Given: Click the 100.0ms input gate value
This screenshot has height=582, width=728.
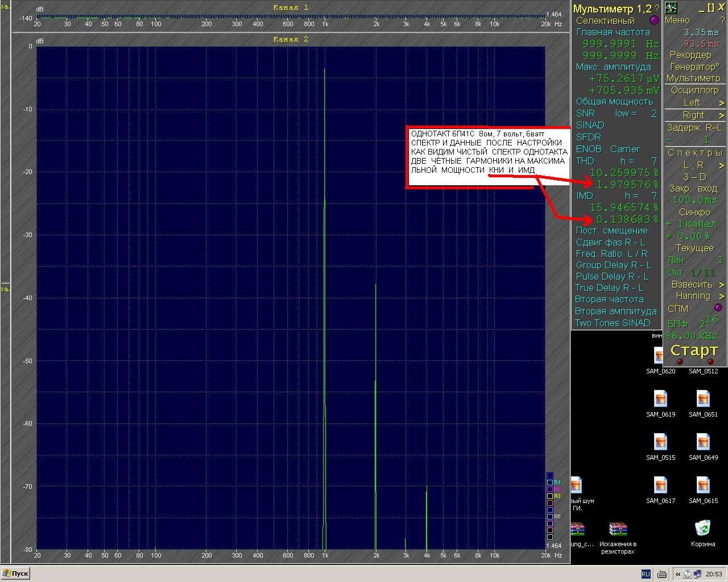Looking at the screenshot, I should [x=694, y=200].
